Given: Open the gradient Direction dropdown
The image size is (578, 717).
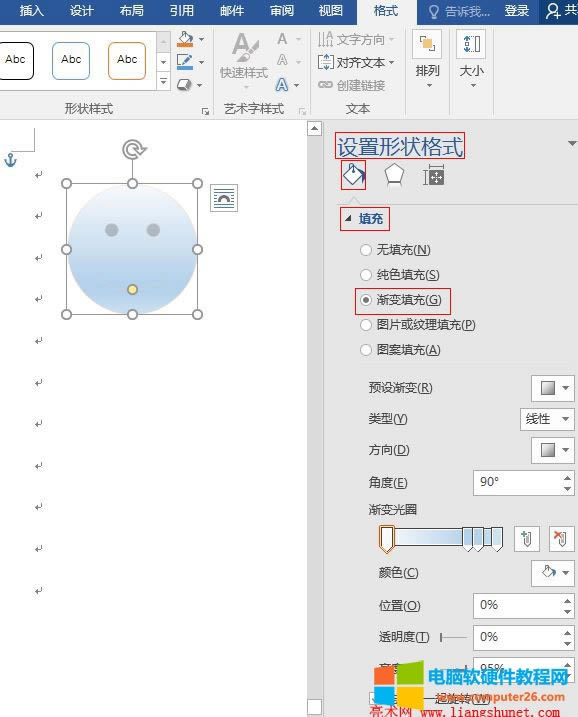Looking at the screenshot, I should point(553,450).
